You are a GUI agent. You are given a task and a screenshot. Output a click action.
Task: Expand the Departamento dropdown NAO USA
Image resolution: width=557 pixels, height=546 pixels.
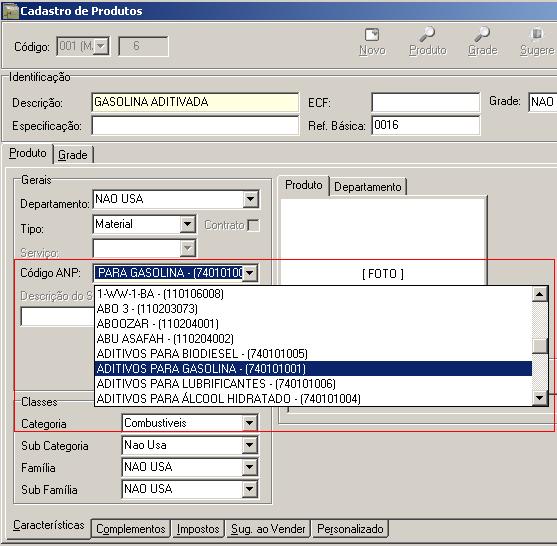pyautogui.click(x=251, y=199)
